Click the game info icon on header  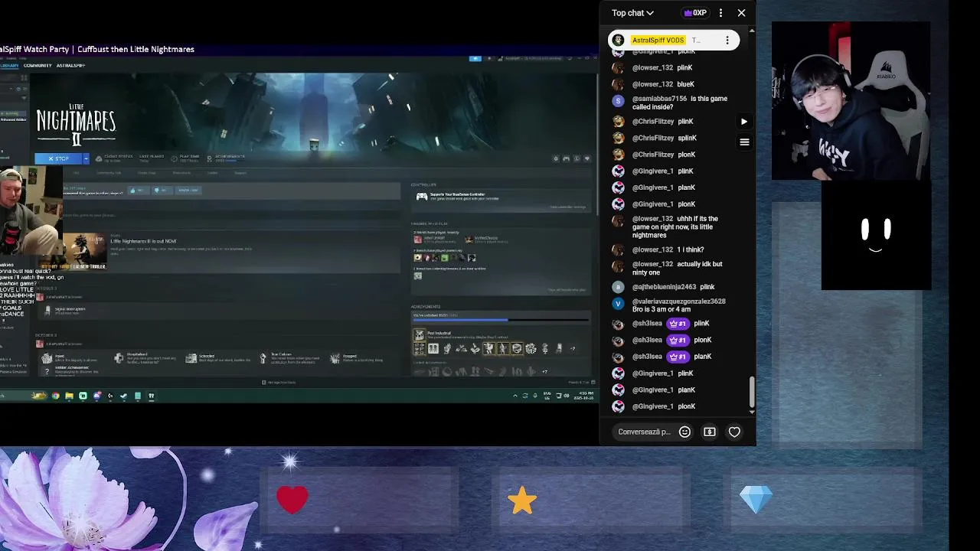click(x=577, y=158)
